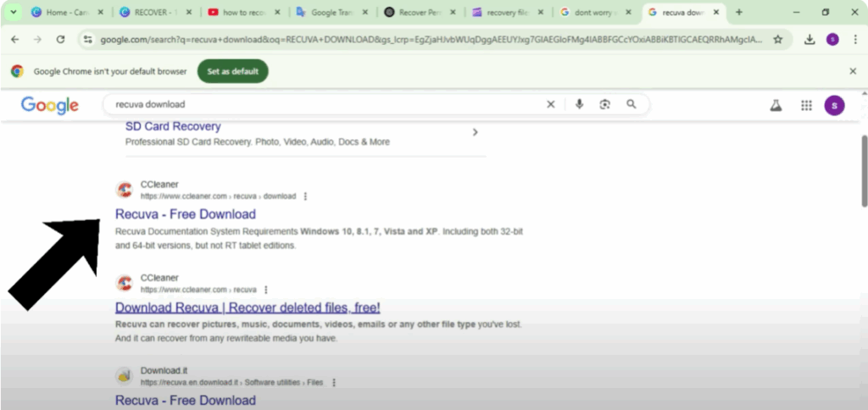868x410 pixels.
Task: Close the Recover Per tab
Action: [x=453, y=12]
